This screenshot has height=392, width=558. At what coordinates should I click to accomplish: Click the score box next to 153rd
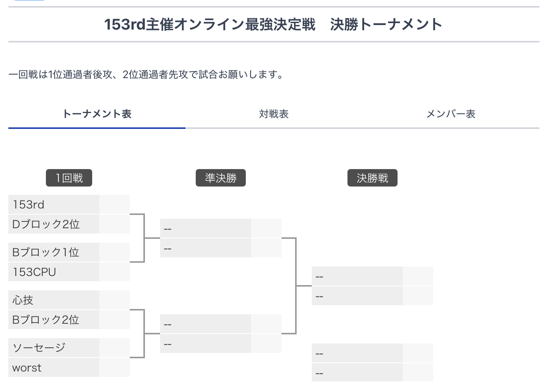tap(115, 204)
